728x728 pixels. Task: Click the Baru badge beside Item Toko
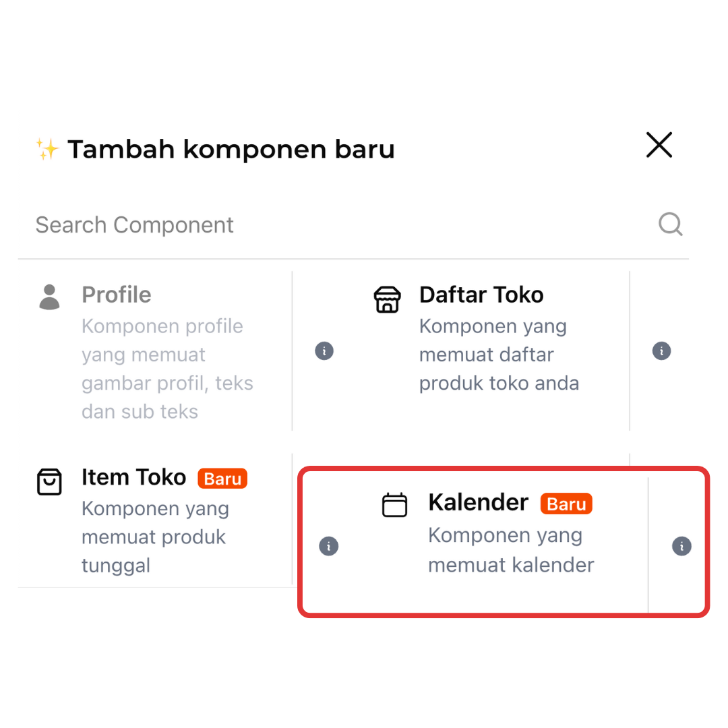(x=222, y=479)
